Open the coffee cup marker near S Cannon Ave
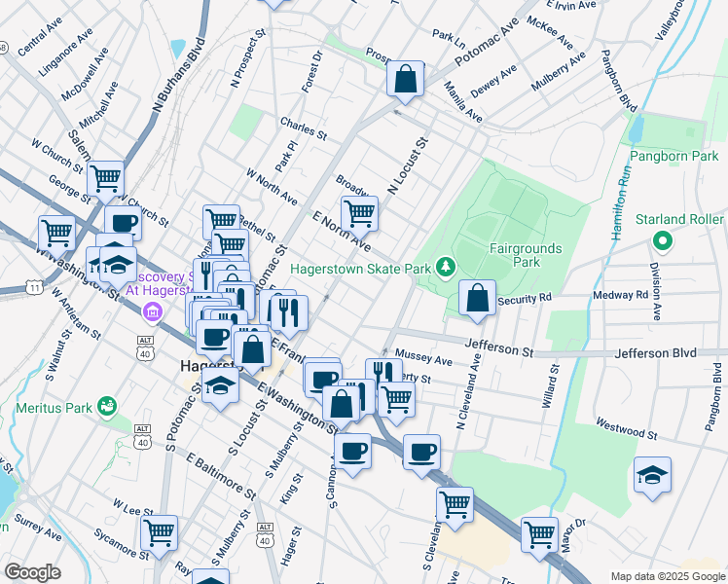The width and height of the screenshot is (728, 584). (x=352, y=454)
